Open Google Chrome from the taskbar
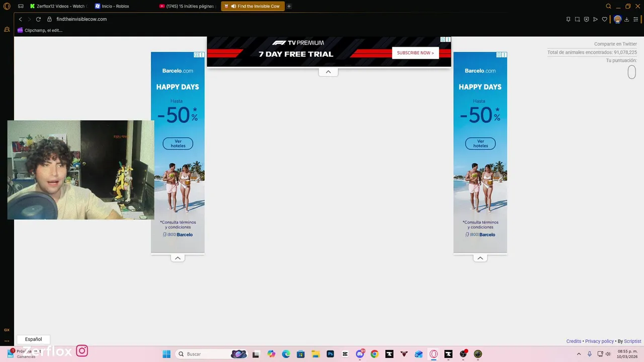The height and width of the screenshot is (362, 644). [x=374, y=354]
